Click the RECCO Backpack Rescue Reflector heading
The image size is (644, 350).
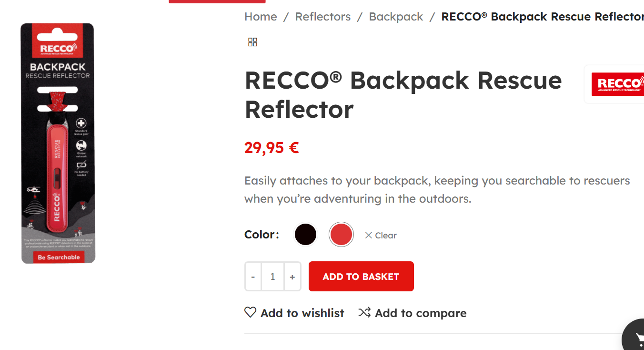pyautogui.click(x=403, y=94)
